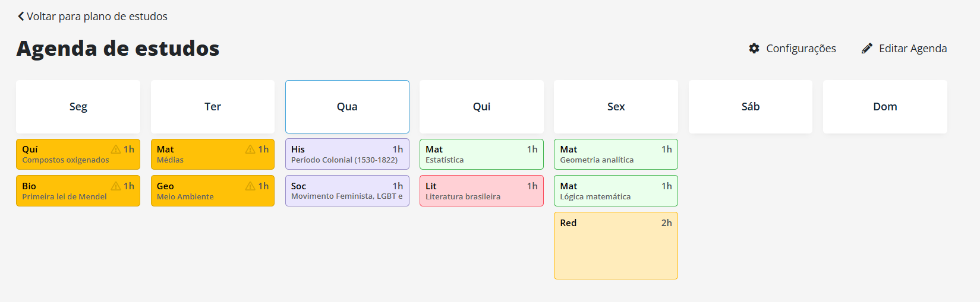Choose the Sáb day column header
The height and width of the screenshot is (302, 980).
[751, 107]
